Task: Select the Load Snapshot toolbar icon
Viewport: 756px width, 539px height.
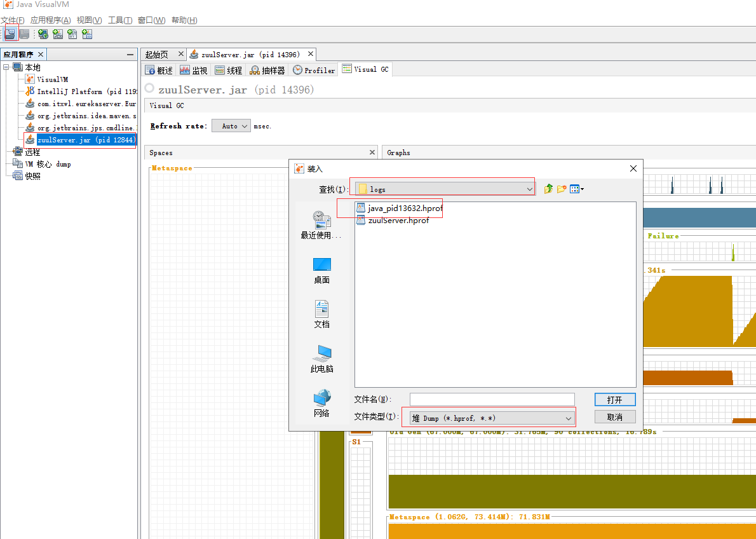Action: click(x=10, y=34)
